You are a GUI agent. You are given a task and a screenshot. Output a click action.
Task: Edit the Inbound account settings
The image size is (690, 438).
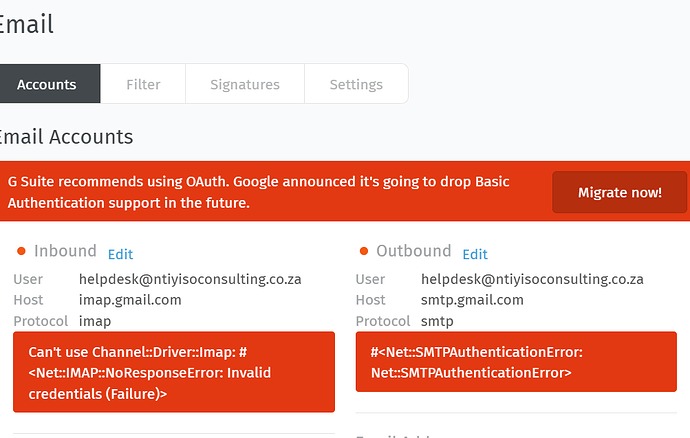pyautogui.click(x=120, y=254)
